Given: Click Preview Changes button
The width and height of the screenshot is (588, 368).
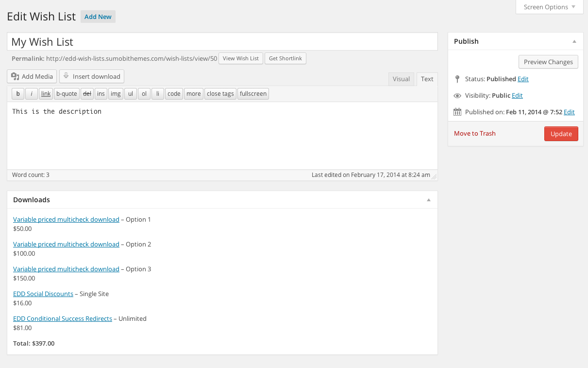Looking at the screenshot, I should point(548,62).
